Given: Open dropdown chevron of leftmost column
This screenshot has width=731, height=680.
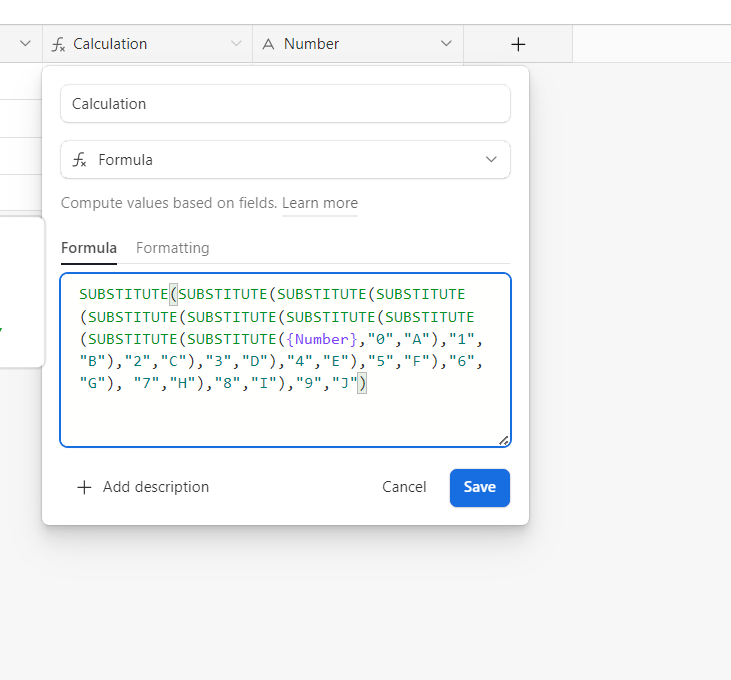Looking at the screenshot, I should (26, 44).
